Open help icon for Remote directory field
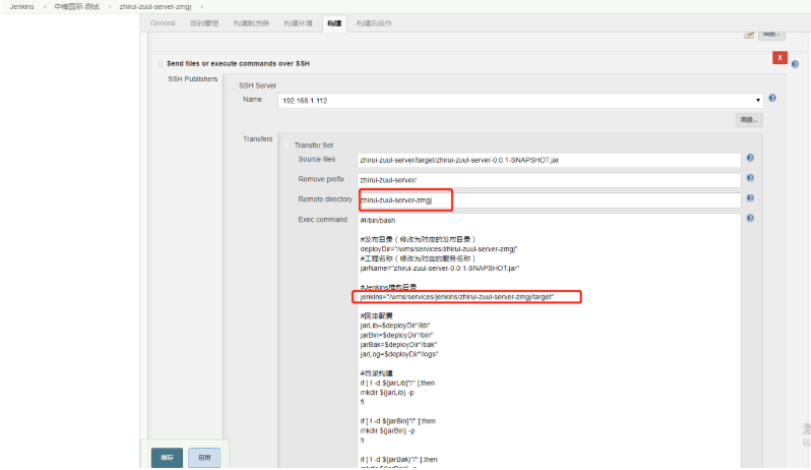This screenshot has height=470, width=811. pyautogui.click(x=750, y=198)
